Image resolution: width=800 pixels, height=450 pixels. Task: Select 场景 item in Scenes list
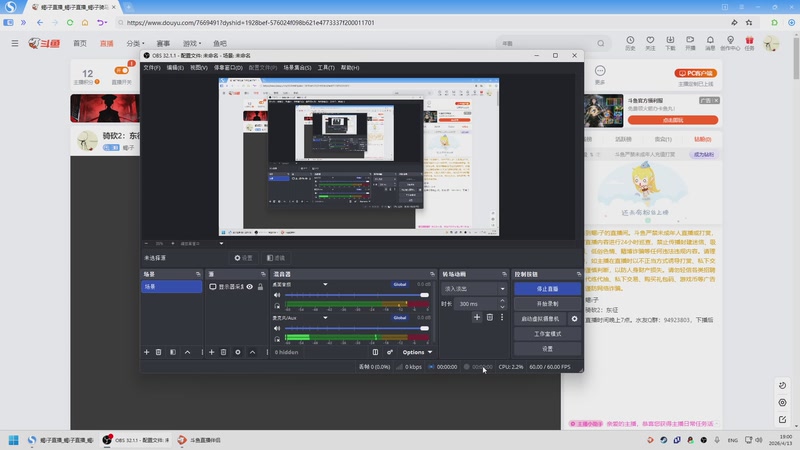pyautogui.click(x=171, y=287)
